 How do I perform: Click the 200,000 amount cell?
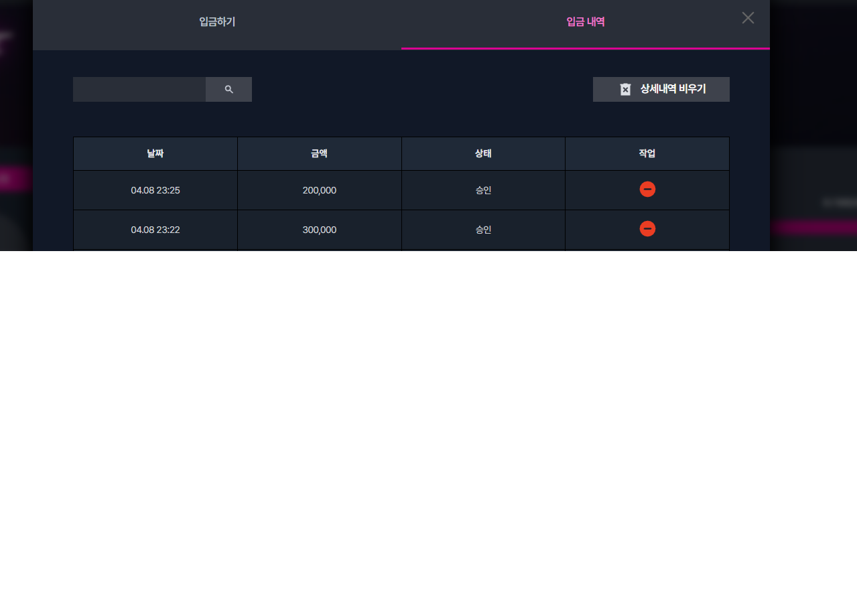(x=320, y=190)
